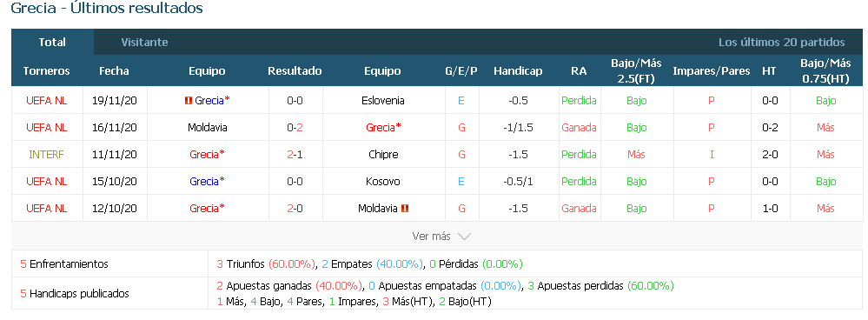Click the G/E/P column header
The image size is (868, 320).
461,70
